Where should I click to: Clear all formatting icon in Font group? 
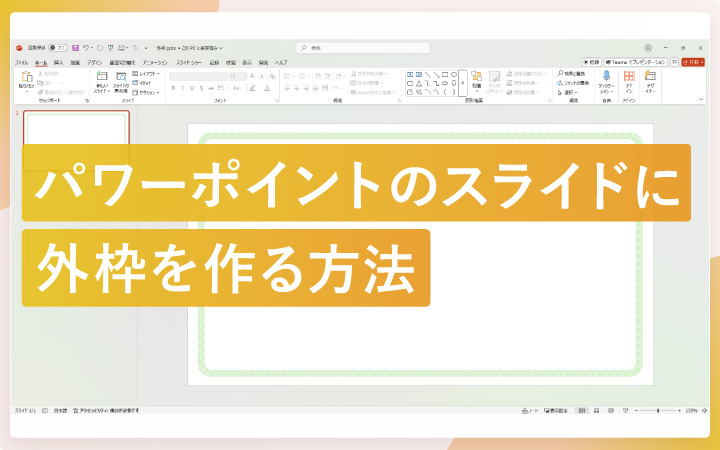[x=272, y=76]
